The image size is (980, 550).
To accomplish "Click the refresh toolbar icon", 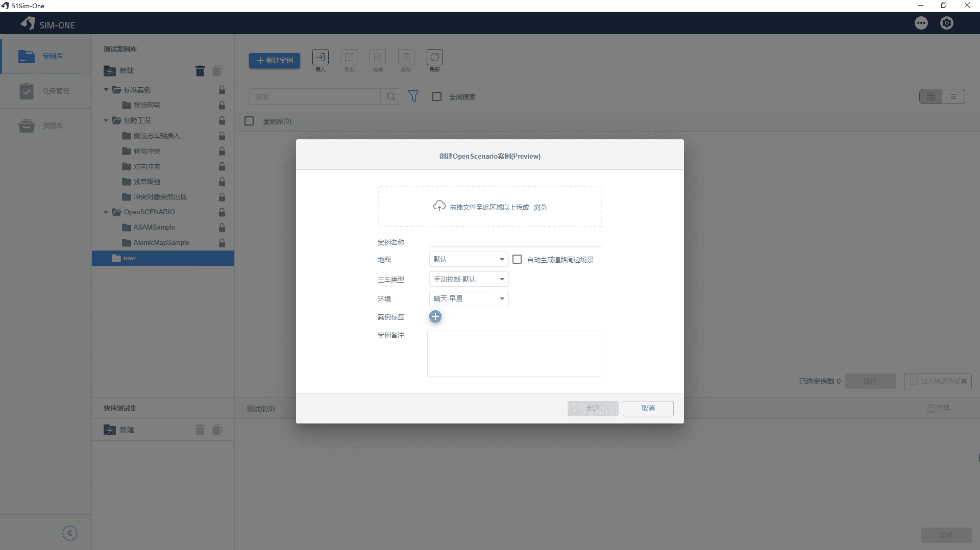I will click(x=435, y=57).
